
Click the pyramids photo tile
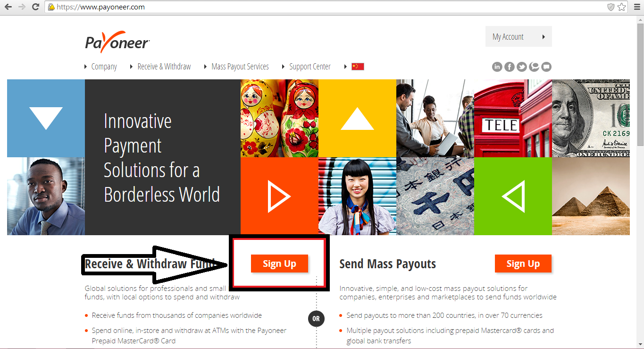click(591, 196)
